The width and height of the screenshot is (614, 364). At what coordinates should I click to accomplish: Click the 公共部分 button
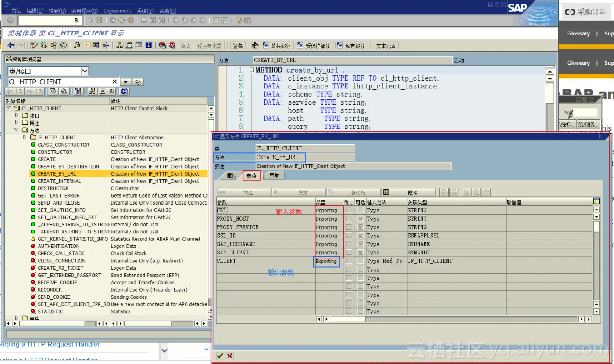(277, 46)
